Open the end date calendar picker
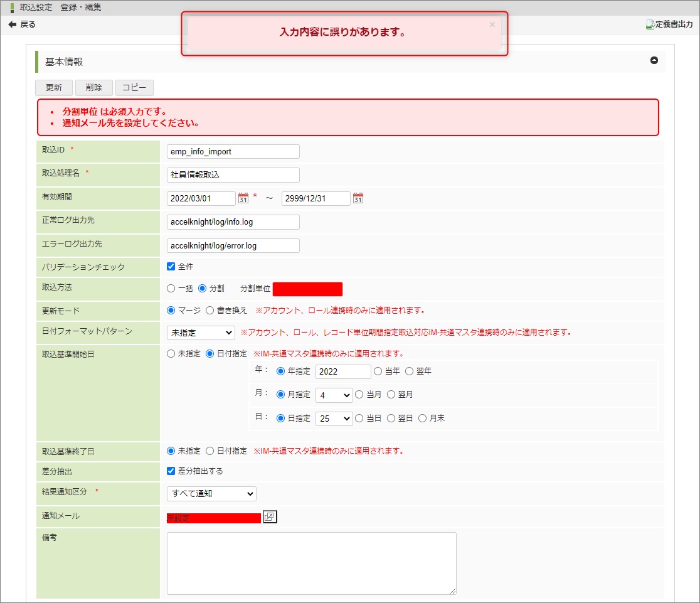 pyautogui.click(x=358, y=198)
